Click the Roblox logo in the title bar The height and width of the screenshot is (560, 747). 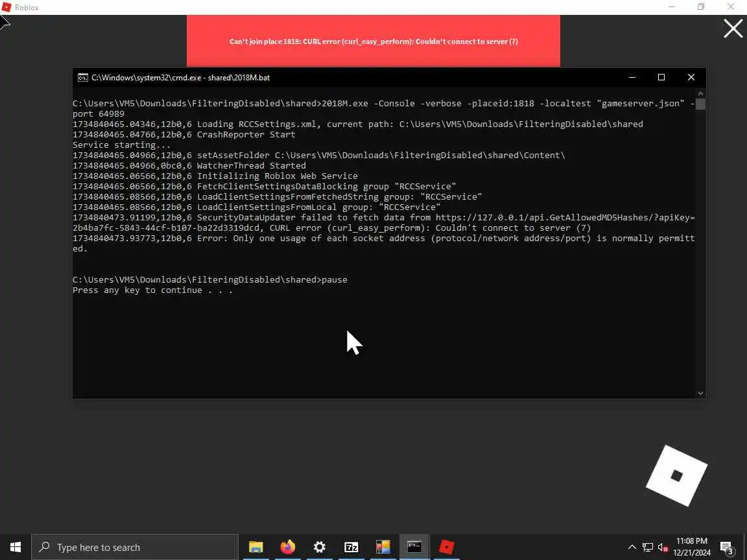(6, 7)
